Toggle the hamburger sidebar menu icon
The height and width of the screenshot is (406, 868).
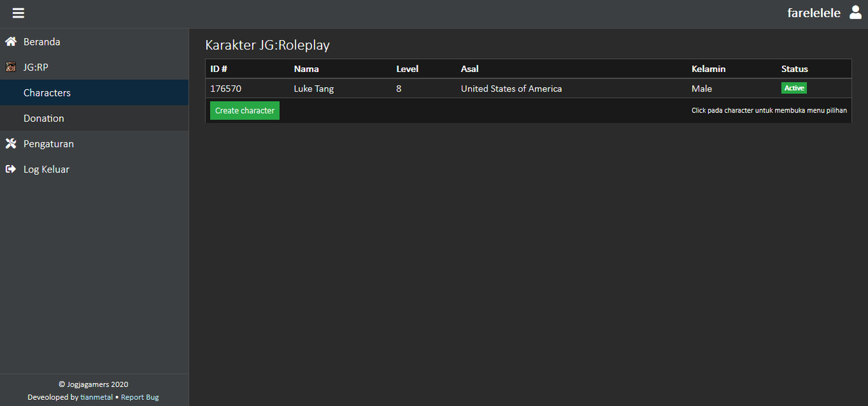18,13
